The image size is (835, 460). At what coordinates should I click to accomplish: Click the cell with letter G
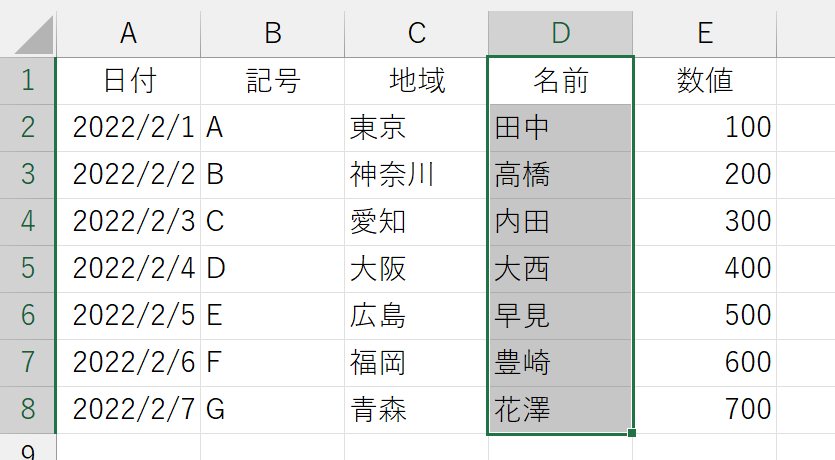273,410
